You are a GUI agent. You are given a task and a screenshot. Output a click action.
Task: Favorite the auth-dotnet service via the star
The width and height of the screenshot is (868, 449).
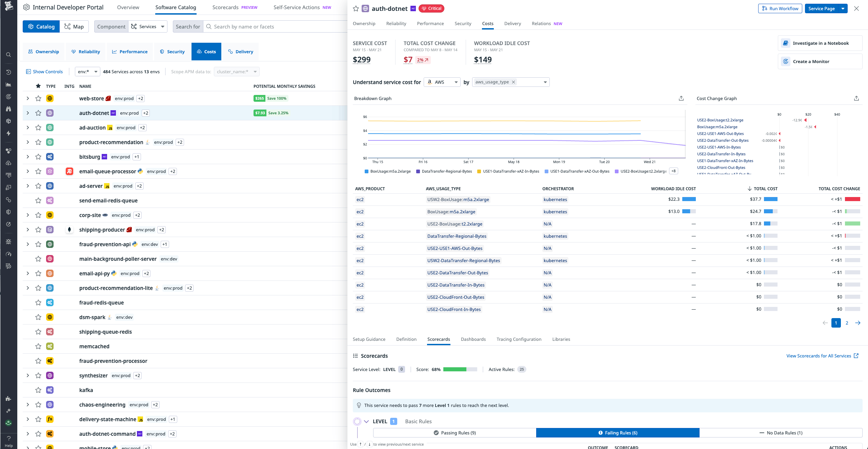[356, 8]
